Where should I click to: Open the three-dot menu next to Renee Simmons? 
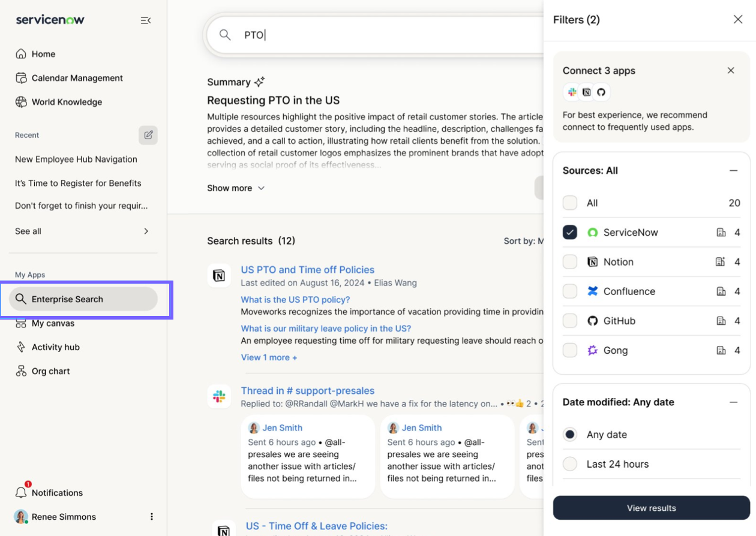[x=152, y=517]
